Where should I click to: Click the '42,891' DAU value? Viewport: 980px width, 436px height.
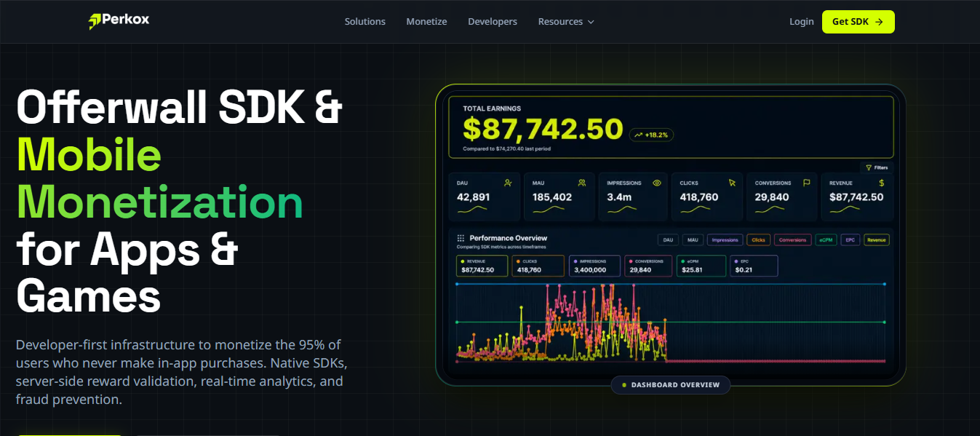click(x=474, y=197)
